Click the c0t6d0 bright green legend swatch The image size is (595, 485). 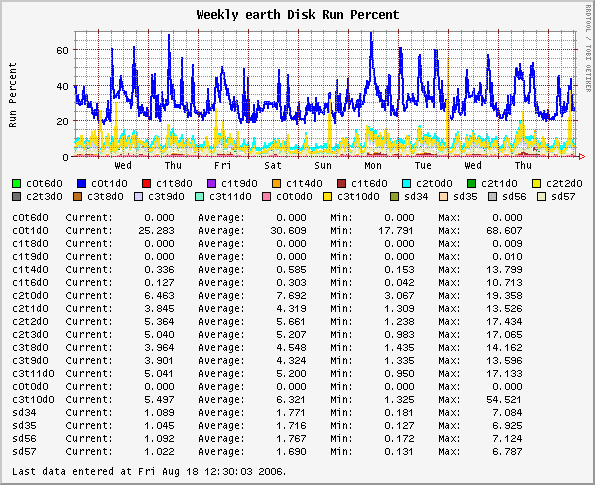pyautogui.click(x=17, y=184)
